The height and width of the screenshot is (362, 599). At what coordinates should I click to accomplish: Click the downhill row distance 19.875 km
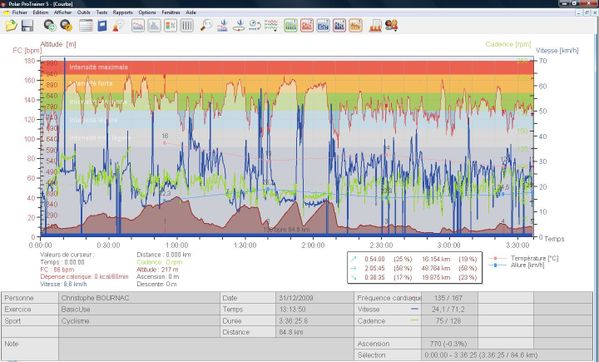(436, 277)
